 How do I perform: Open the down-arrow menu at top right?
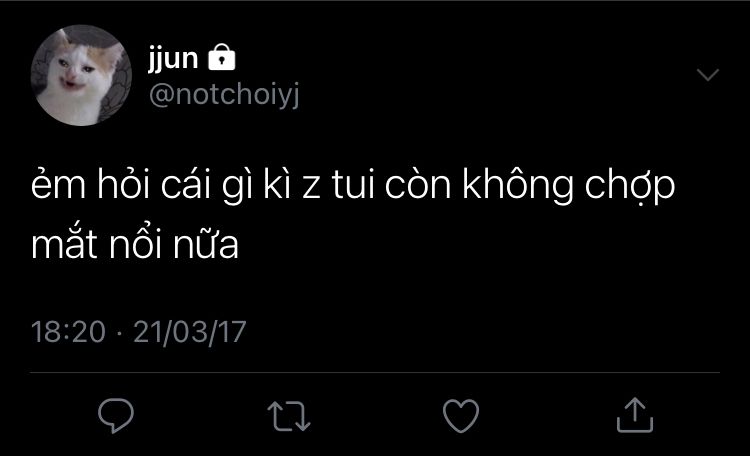(708, 75)
